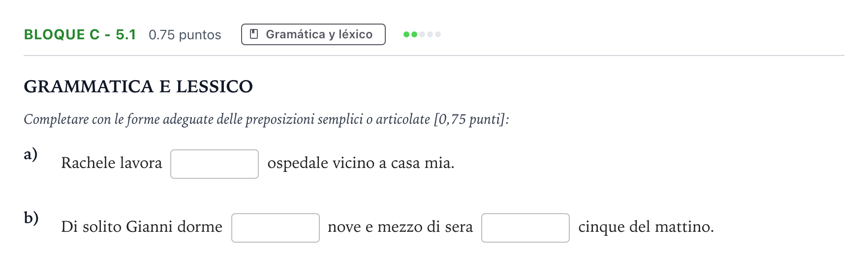Click the 0.75 puntos label
The height and width of the screenshot is (280, 868).
click(x=185, y=35)
